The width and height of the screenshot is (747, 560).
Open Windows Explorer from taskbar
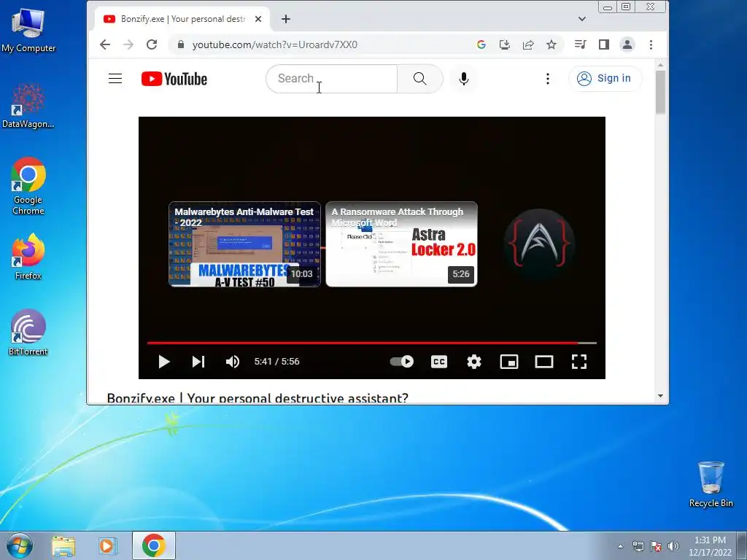click(63, 545)
